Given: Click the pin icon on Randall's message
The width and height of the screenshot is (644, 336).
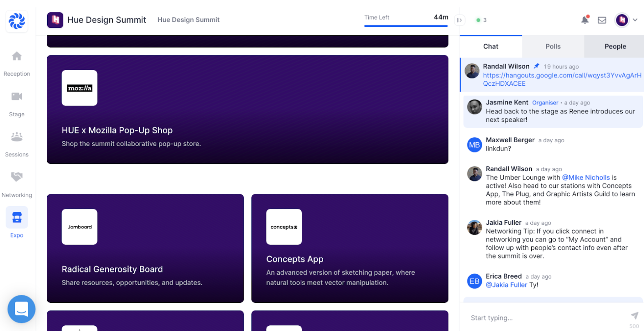Looking at the screenshot, I should (x=537, y=66).
